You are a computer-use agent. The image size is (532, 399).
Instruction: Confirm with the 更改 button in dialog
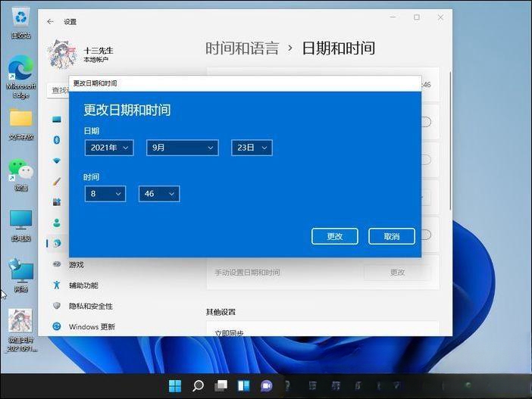tap(335, 236)
